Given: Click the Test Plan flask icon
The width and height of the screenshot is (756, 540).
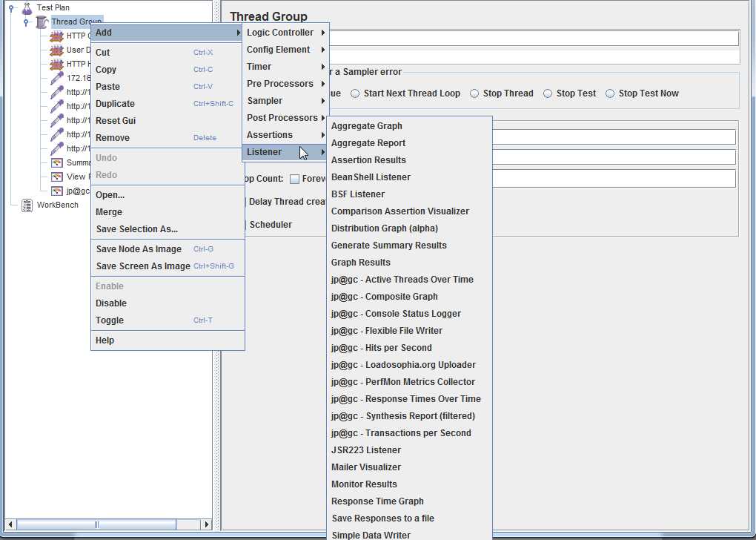Looking at the screenshot, I should tap(27, 7).
